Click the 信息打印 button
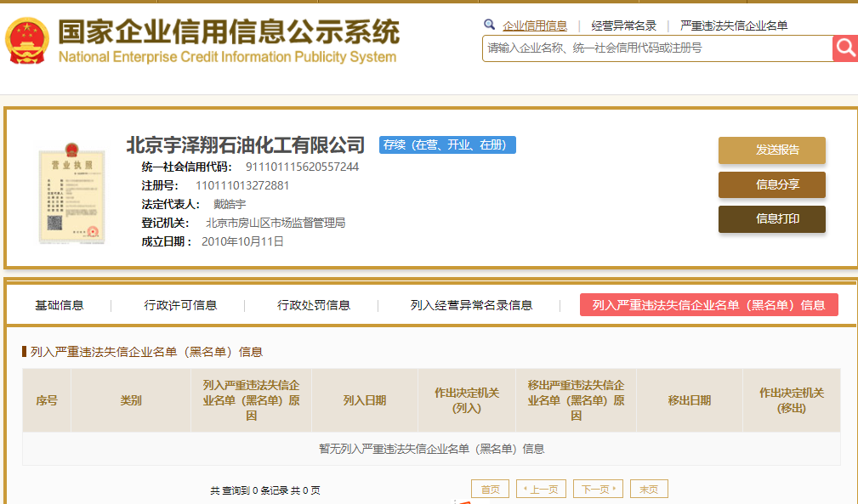858x504 pixels. tap(771, 218)
